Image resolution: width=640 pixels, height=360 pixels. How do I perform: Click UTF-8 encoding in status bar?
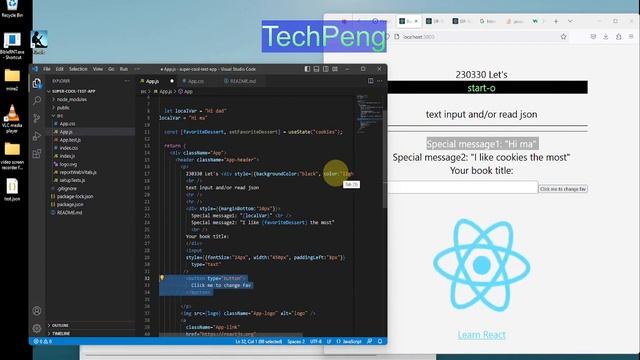(316, 341)
